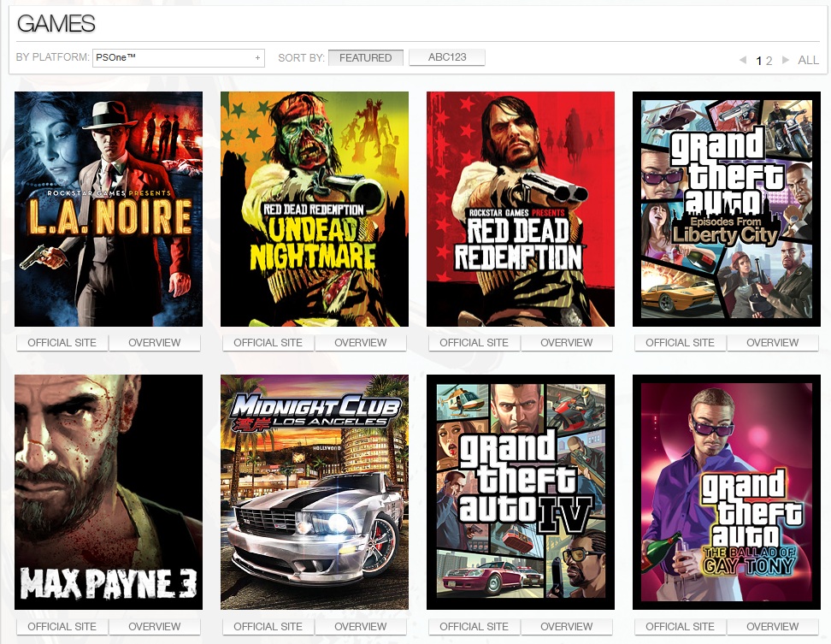
Task: Click the L.A. Noire cover art
Action: pyautogui.click(x=109, y=209)
